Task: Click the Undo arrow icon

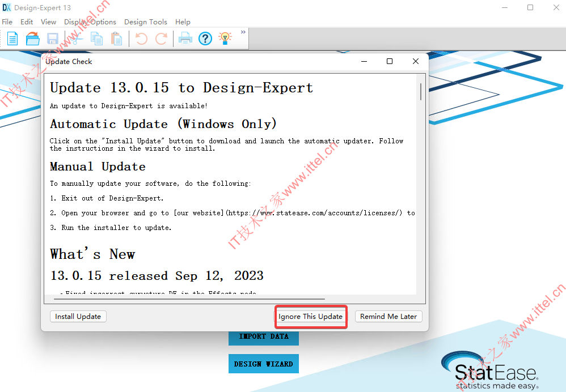Action: pos(141,39)
